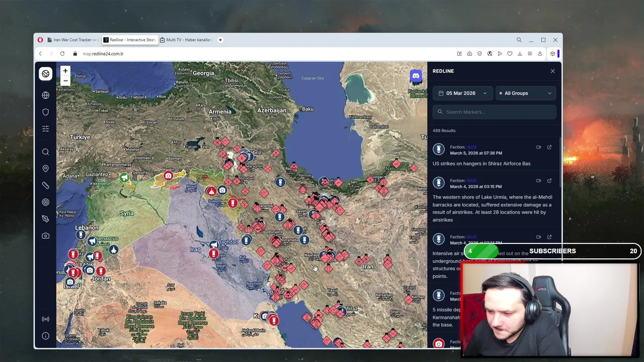Open external link for Lake Urmia entry

pyautogui.click(x=549, y=180)
